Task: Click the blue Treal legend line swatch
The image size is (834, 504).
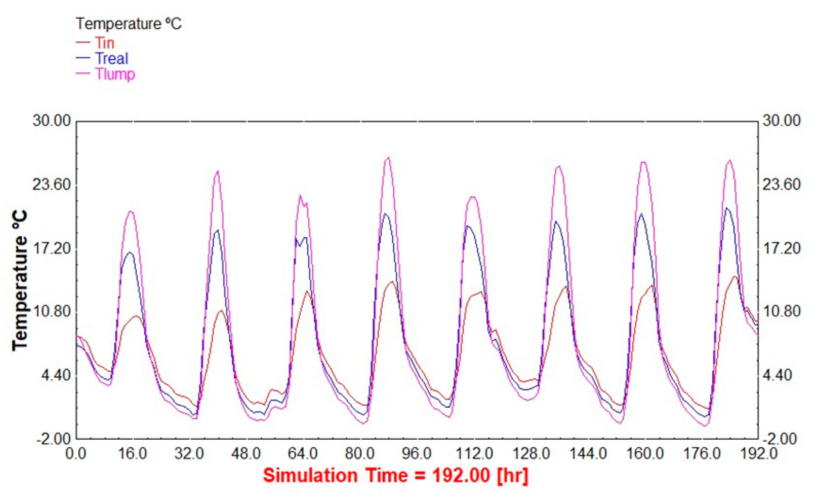Action: [x=83, y=58]
